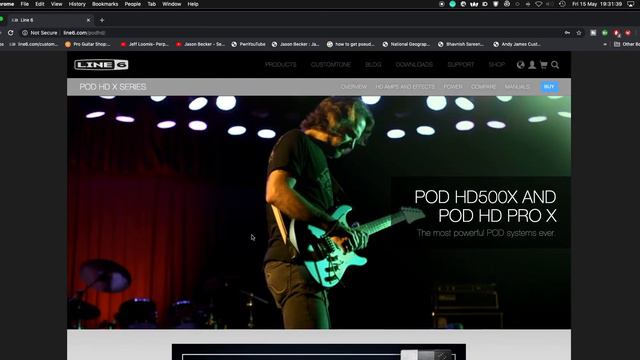The width and height of the screenshot is (640, 360).
Task: Click the blue Buy button
Action: 549,87
